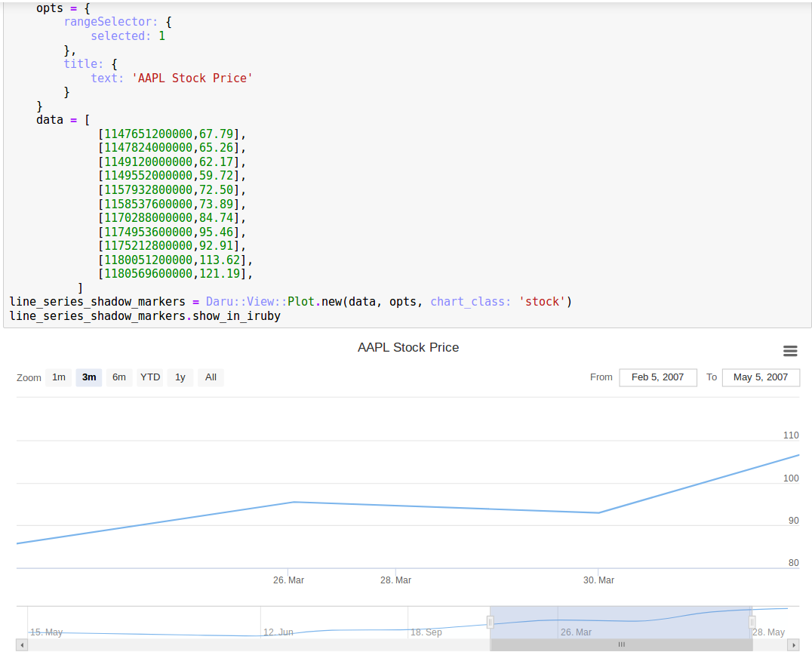Click the rangeSelector key in code
Viewport: 812px width, 652px height.
click(x=110, y=22)
